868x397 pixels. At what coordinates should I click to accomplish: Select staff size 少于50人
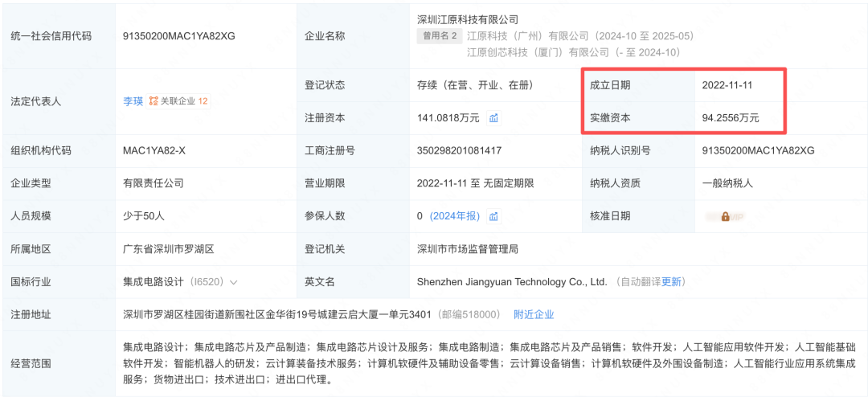coord(143,216)
